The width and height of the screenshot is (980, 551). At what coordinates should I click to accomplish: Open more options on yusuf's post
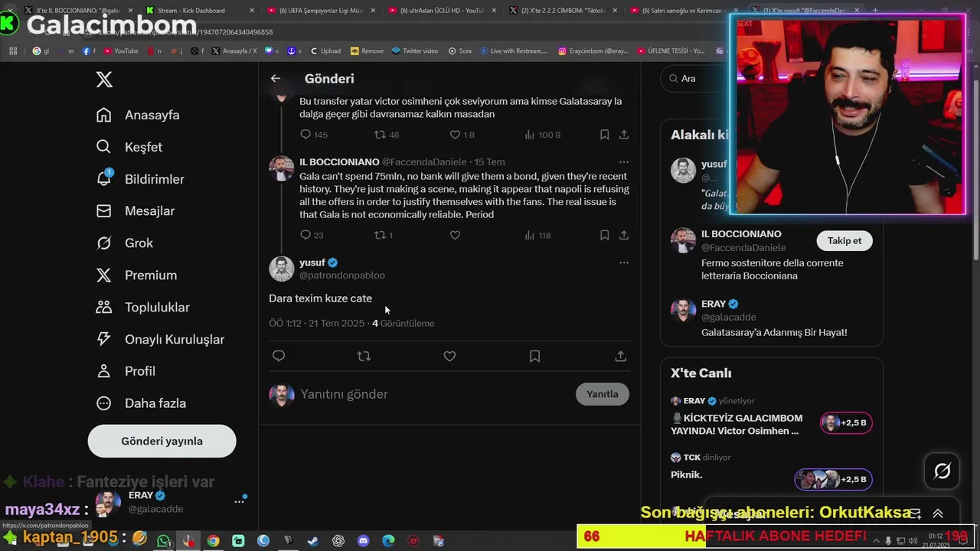coord(624,262)
